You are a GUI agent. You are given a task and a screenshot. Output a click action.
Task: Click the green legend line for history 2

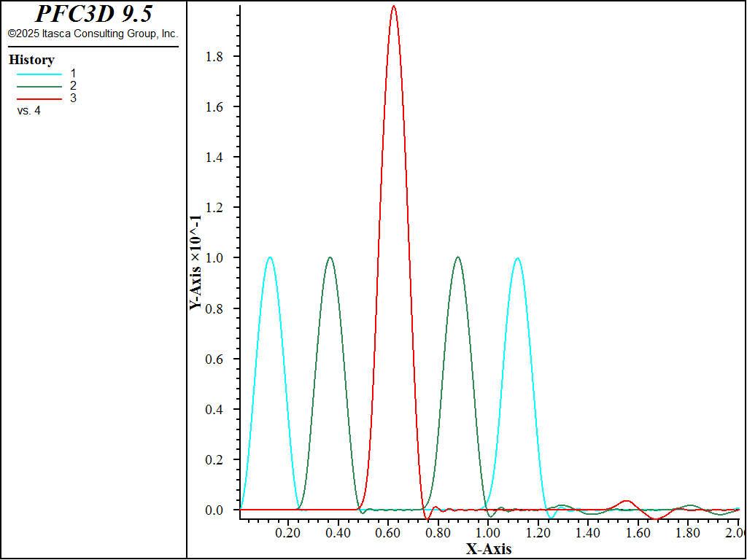click(x=39, y=87)
